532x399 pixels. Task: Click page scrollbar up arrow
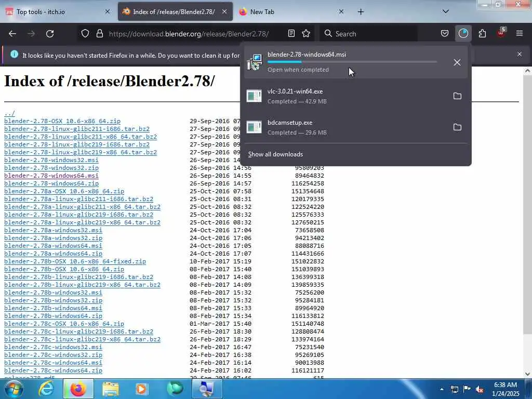(527, 71)
